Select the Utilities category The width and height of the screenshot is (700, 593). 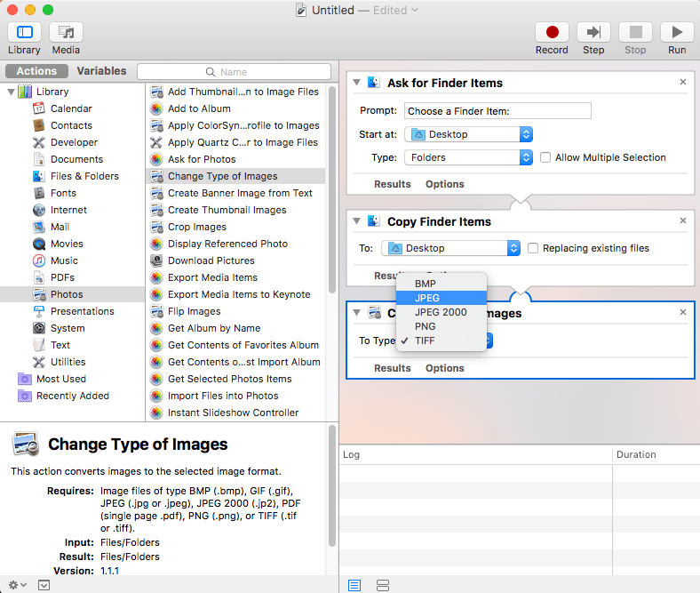click(68, 362)
